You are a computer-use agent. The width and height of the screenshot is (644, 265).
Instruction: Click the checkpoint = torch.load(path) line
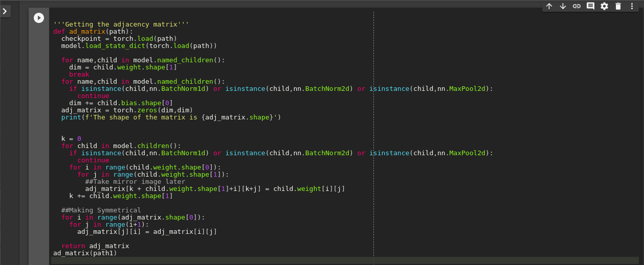coord(119,39)
